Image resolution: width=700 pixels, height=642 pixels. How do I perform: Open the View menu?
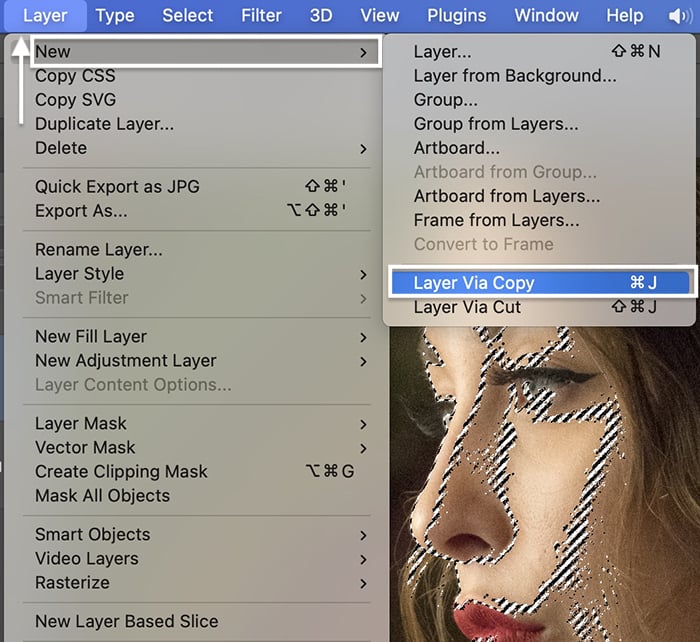(379, 16)
